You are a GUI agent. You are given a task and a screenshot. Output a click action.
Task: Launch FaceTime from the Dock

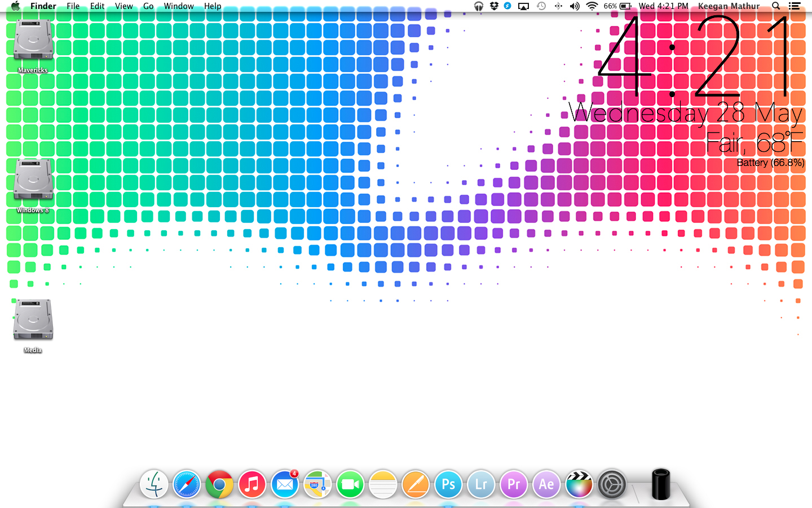(350, 484)
